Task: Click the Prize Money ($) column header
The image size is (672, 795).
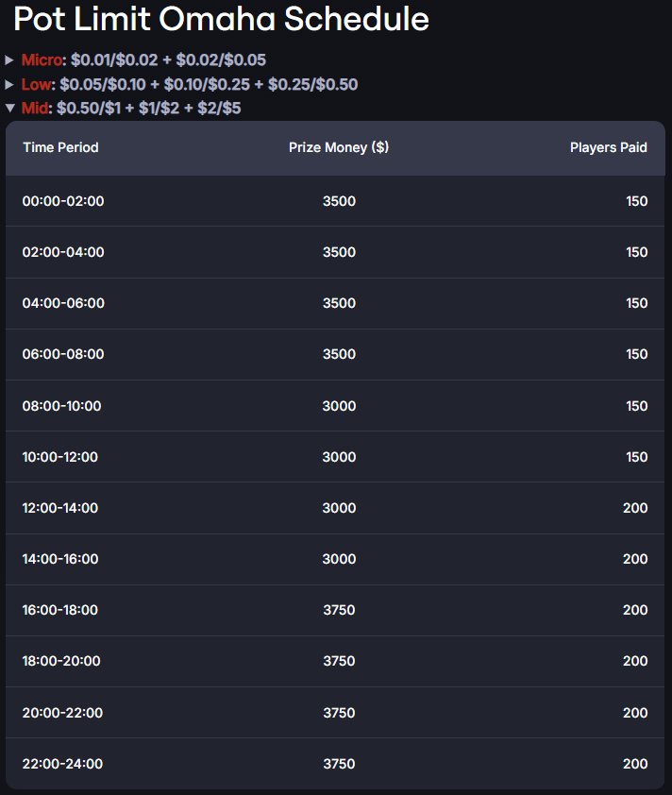Action: pos(339,147)
